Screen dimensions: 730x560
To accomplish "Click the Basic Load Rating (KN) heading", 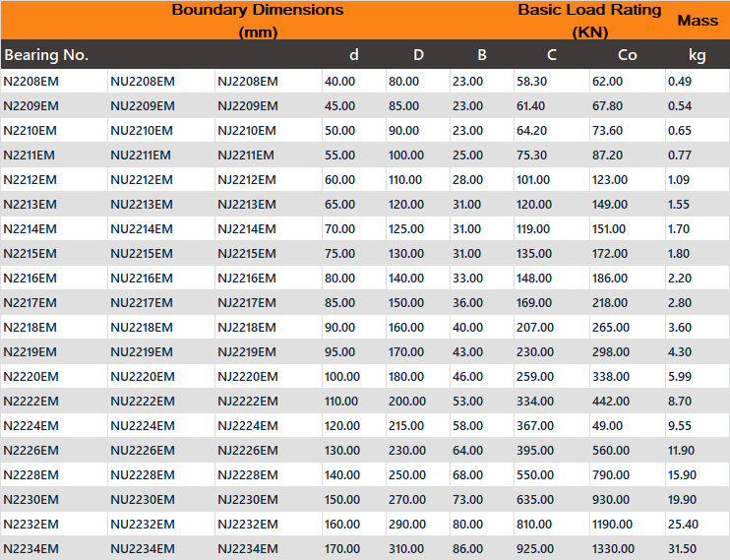I will [589, 21].
